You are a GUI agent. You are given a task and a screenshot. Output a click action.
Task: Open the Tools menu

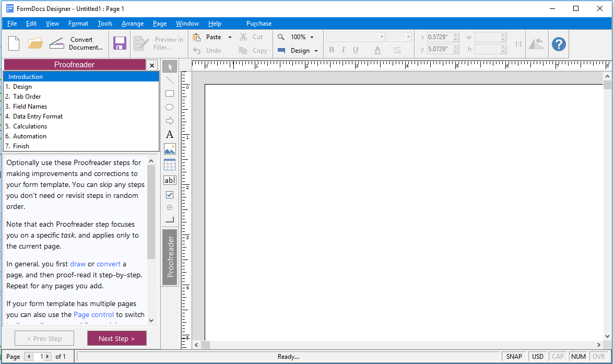click(105, 24)
